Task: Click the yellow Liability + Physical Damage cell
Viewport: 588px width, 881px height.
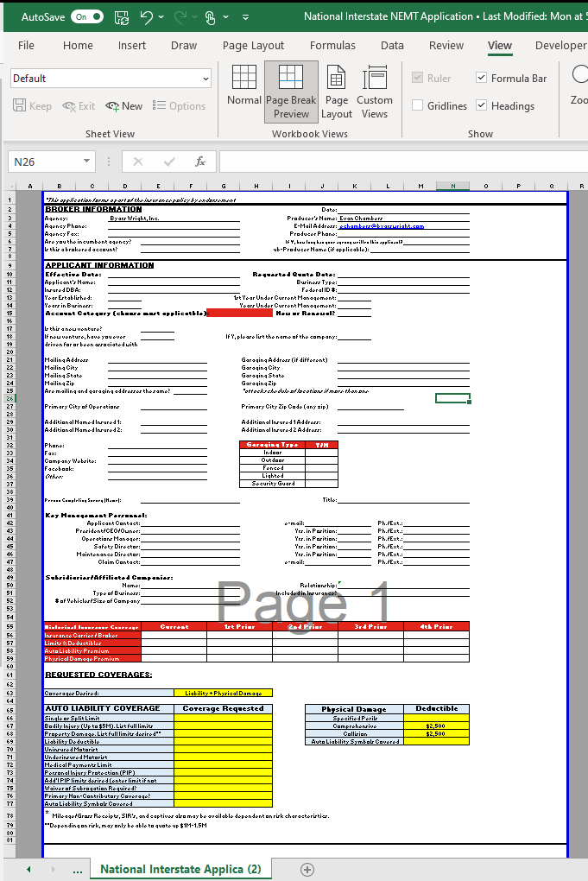Action: [x=224, y=693]
